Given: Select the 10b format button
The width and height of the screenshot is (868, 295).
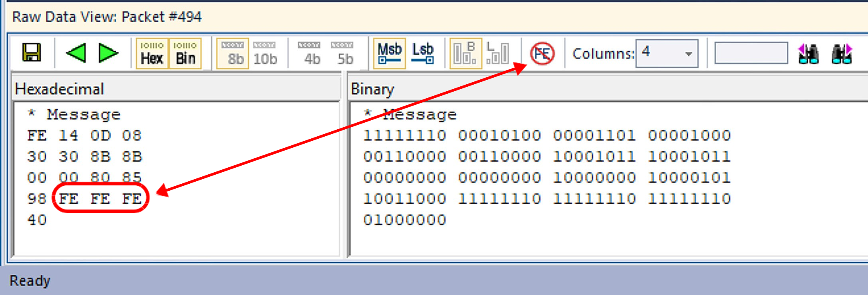Looking at the screenshot, I should point(265,54).
